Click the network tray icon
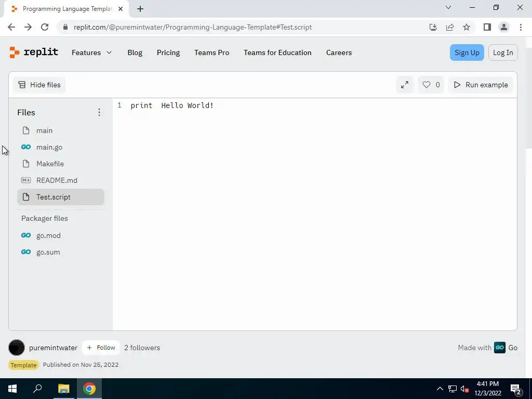 click(453, 389)
